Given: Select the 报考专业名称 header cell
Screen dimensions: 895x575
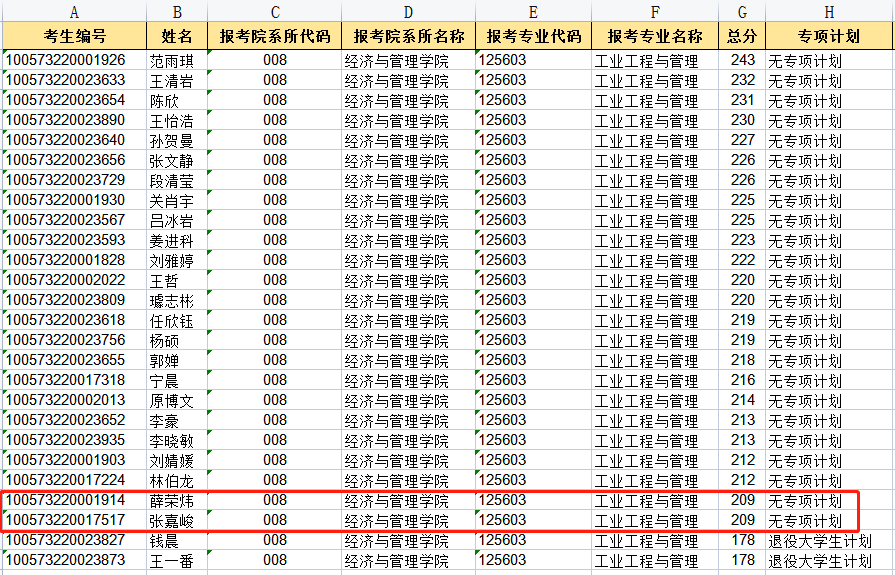Looking at the screenshot, I should [x=654, y=36].
